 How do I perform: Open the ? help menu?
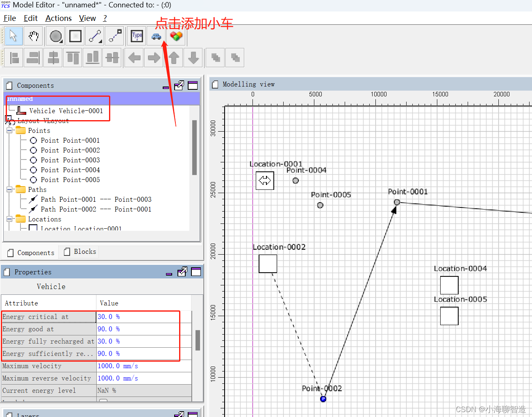[x=105, y=18]
